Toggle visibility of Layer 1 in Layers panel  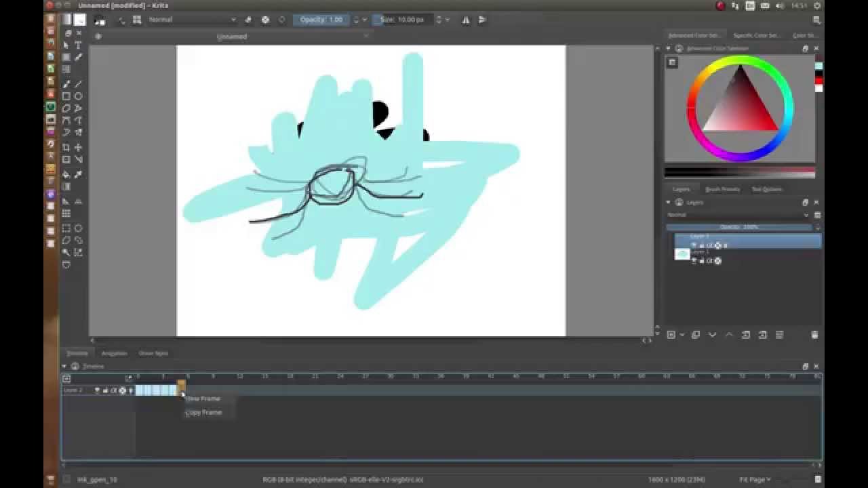click(694, 260)
